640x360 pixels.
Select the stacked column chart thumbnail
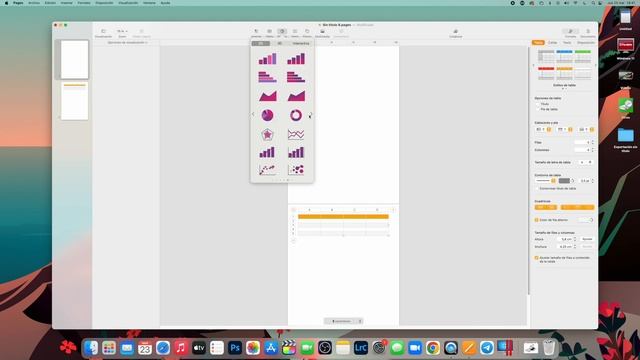[296, 59]
